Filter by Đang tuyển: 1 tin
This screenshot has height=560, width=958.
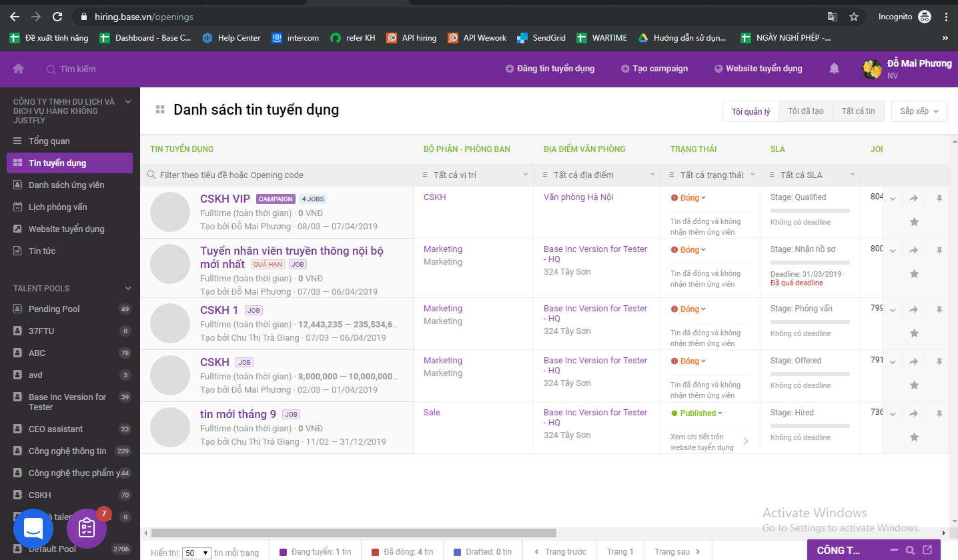(315, 552)
